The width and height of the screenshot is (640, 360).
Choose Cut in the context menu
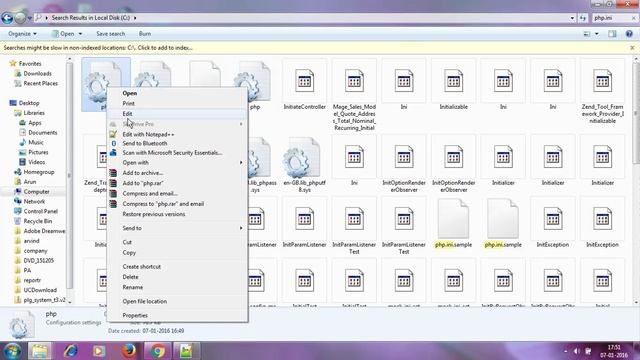click(x=177, y=242)
